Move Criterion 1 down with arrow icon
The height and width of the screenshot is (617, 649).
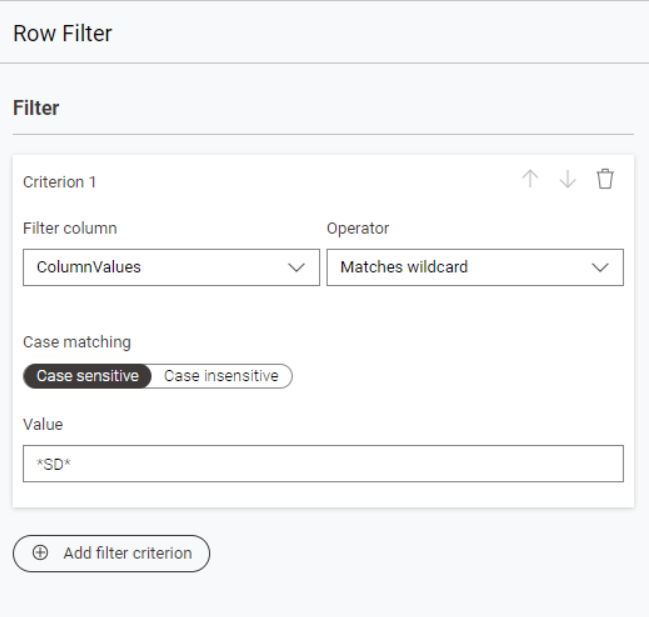[567, 179]
